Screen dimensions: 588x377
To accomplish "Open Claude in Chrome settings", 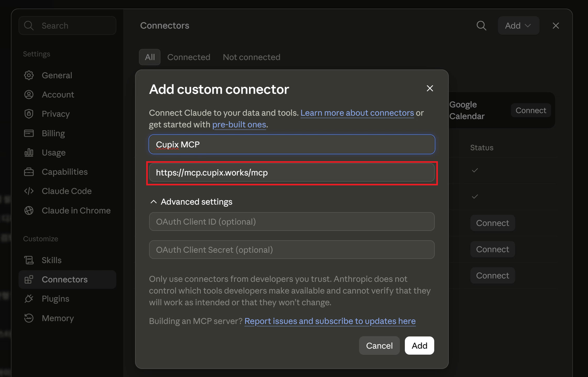I will coord(67,210).
